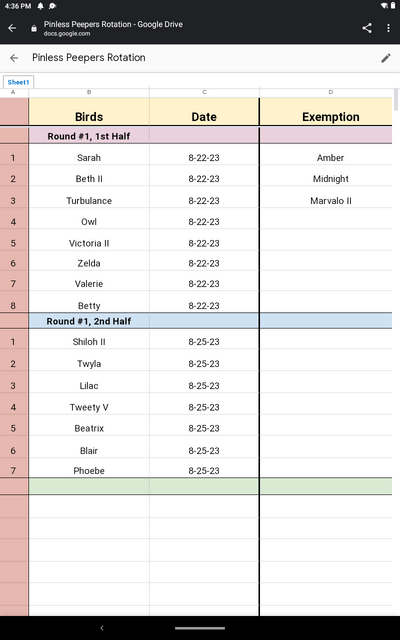This screenshot has width=400, height=640.
Task: Tap the browser back arrow icon
Action: pos(12,28)
